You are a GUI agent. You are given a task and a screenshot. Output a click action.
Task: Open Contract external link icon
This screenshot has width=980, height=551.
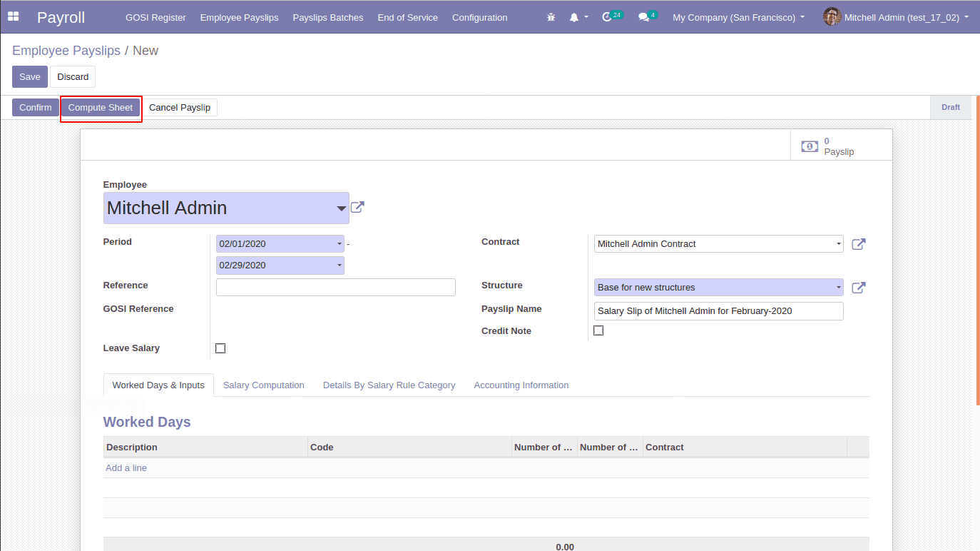[x=859, y=244]
